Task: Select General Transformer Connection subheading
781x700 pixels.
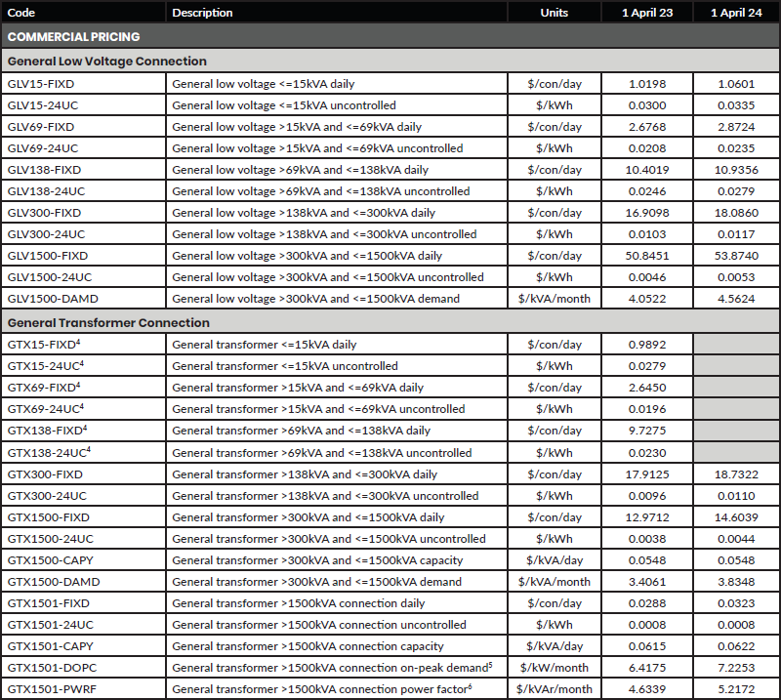Action: click(x=108, y=323)
